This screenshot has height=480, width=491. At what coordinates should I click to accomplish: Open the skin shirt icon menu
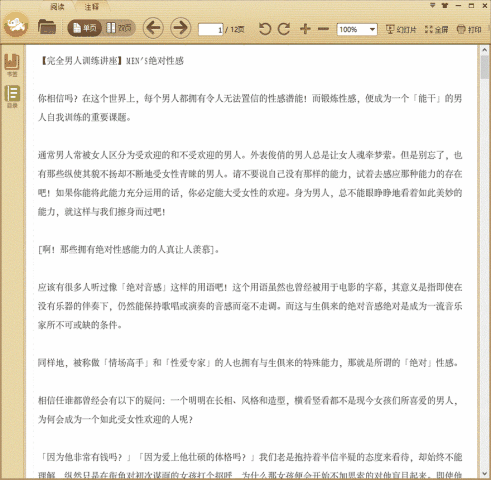pos(445,5)
